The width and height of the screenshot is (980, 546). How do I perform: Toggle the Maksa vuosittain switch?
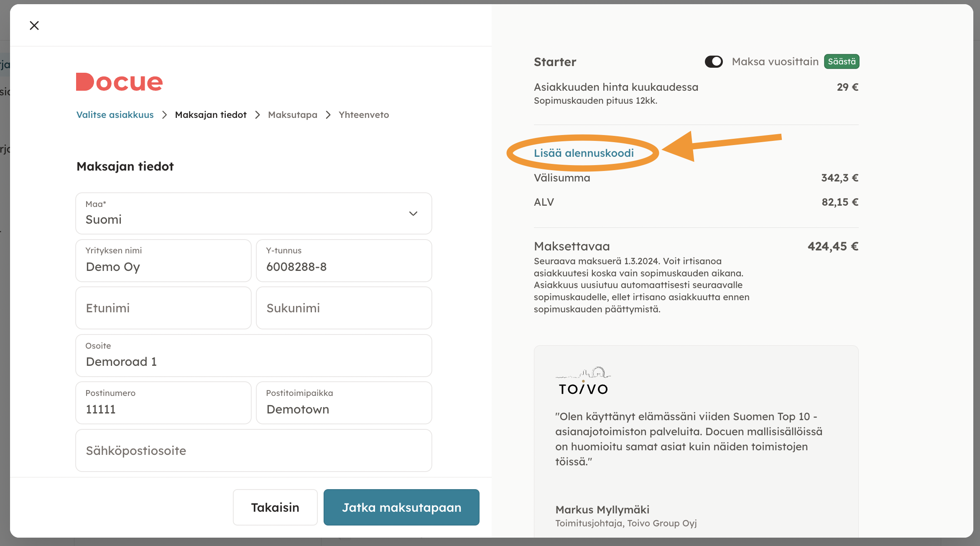[x=713, y=61]
